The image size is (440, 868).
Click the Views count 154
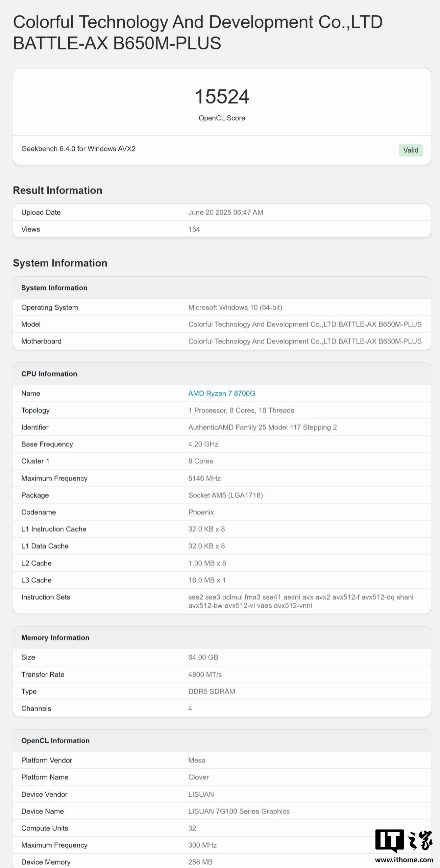click(x=194, y=229)
